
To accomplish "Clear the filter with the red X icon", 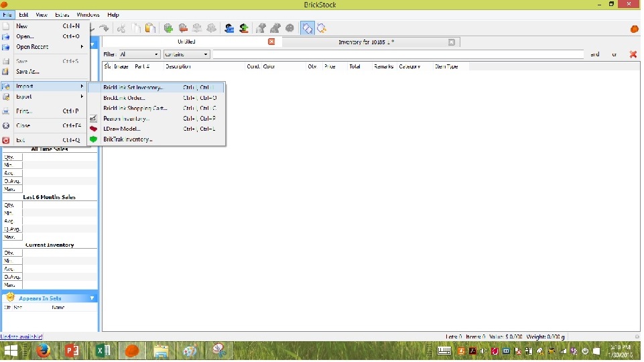I will [633, 54].
